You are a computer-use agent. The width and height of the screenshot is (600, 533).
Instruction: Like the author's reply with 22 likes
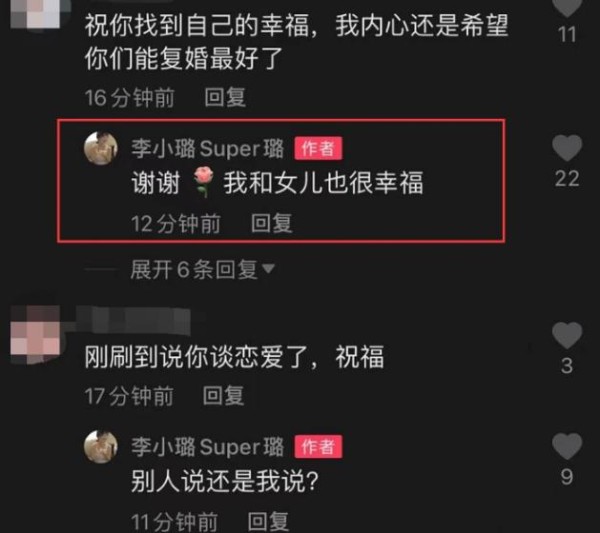click(567, 148)
